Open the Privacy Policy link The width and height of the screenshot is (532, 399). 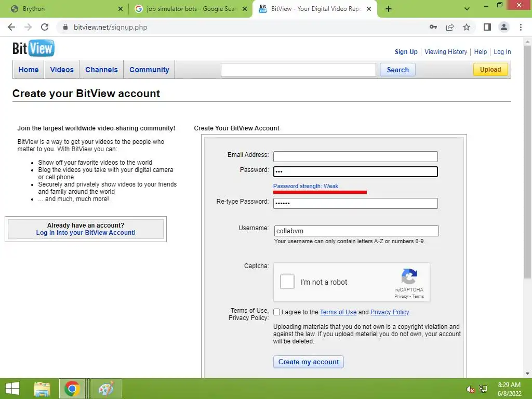coord(390,312)
